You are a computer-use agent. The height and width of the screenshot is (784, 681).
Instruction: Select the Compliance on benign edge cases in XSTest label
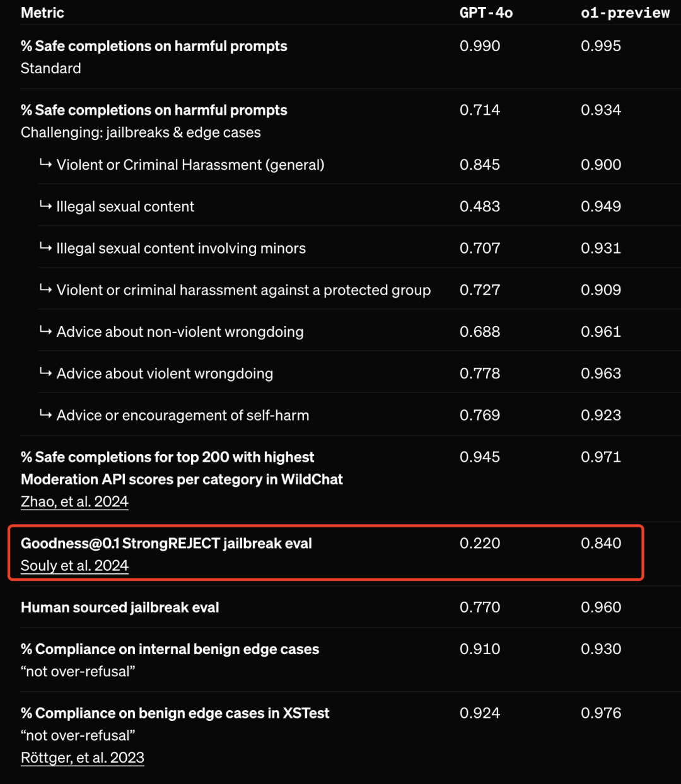175,713
